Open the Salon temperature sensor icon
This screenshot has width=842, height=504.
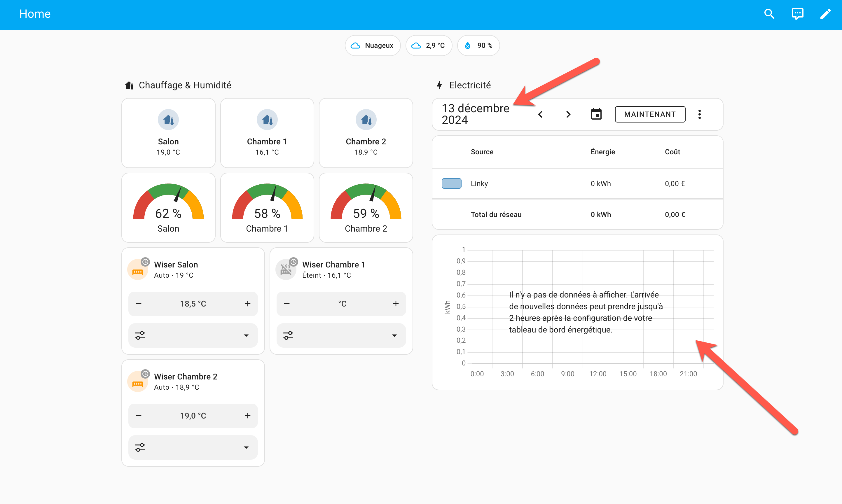pyautogui.click(x=168, y=120)
